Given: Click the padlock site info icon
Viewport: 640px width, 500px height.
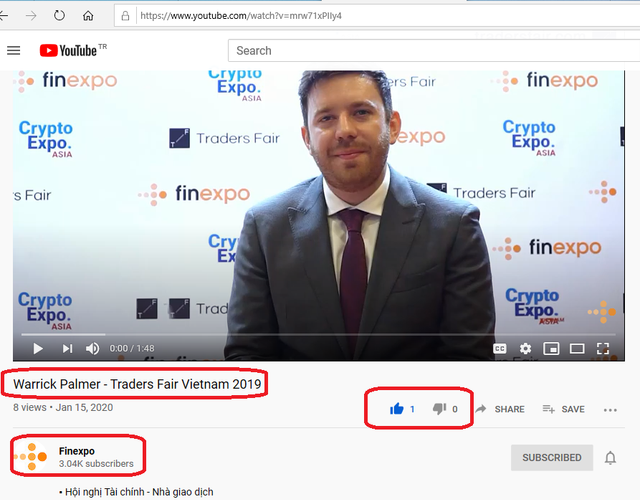Looking at the screenshot, I should 125,16.
